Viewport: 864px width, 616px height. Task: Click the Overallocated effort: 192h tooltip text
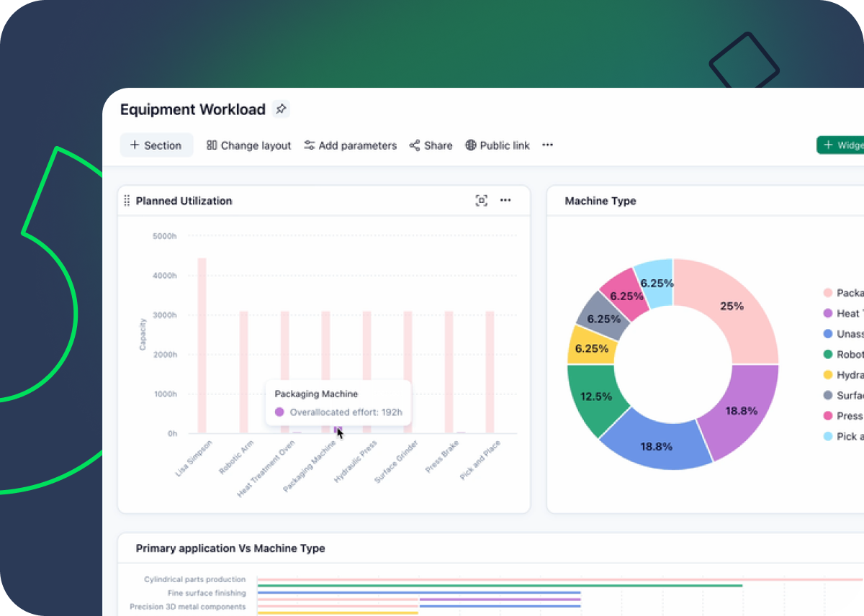coord(346,412)
